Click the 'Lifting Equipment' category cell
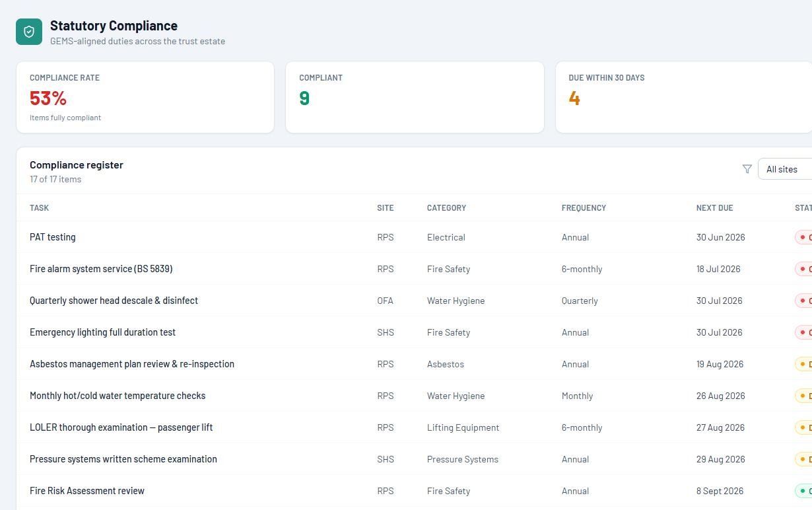812x510 pixels. (x=463, y=427)
